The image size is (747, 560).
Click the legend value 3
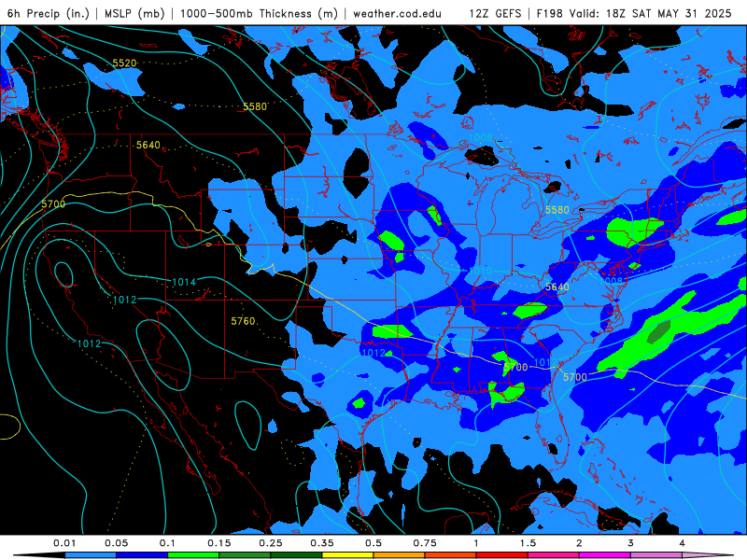631,543
